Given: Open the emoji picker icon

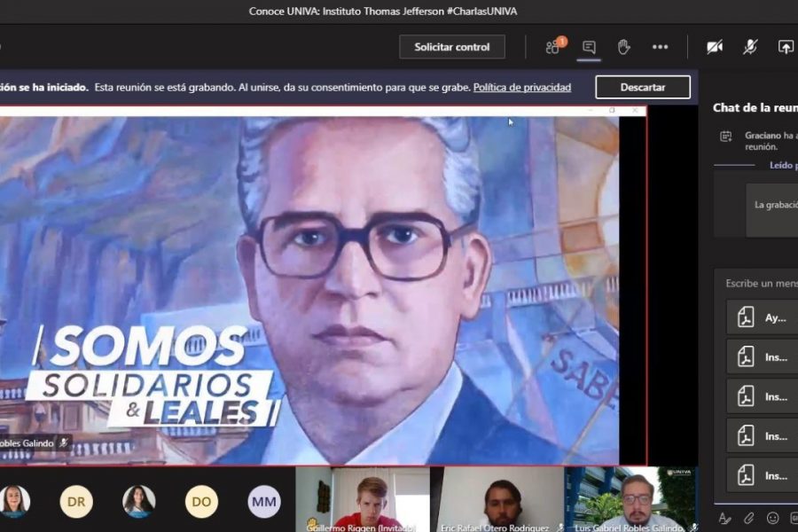Looking at the screenshot, I should (x=772, y=518).
